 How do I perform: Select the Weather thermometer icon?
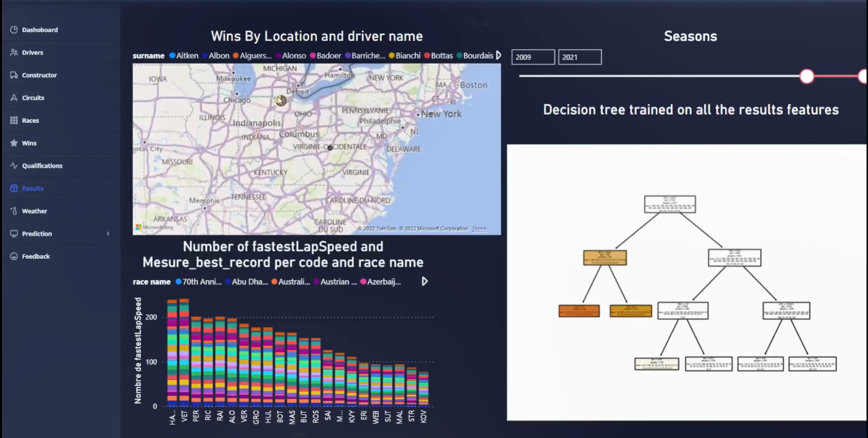coord(14,211)
